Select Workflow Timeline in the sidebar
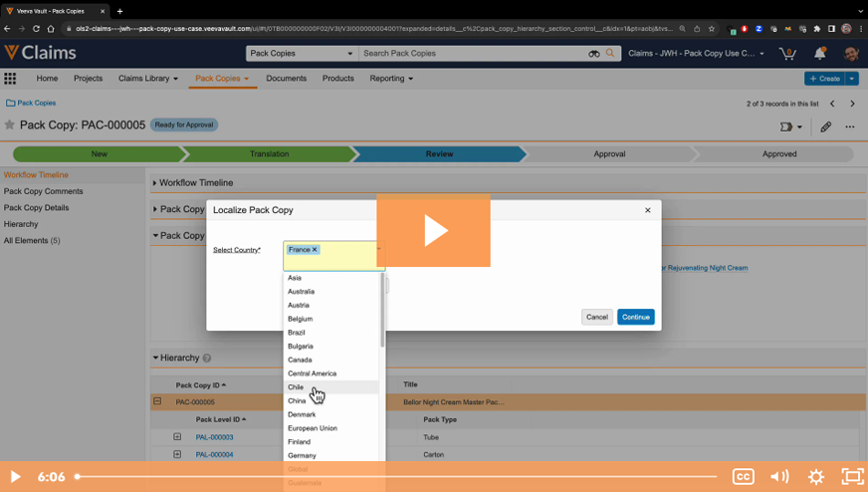Screen dimensions: 868x492 [x=36, y=175]
